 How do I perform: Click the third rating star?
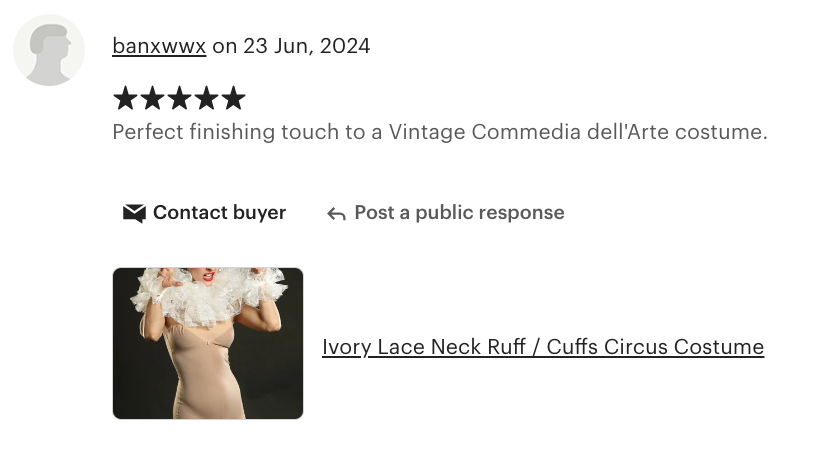pyautogui.click(x=179, y=98)
